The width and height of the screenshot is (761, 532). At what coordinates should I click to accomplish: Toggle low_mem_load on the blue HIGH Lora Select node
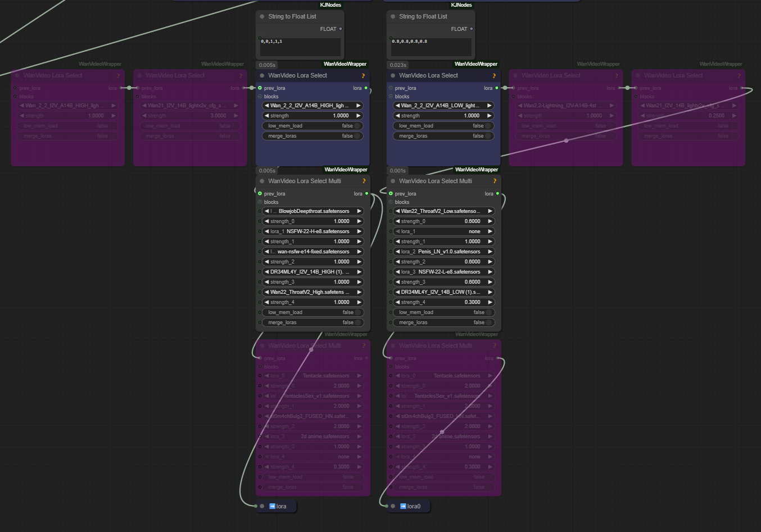pos(312,126)
